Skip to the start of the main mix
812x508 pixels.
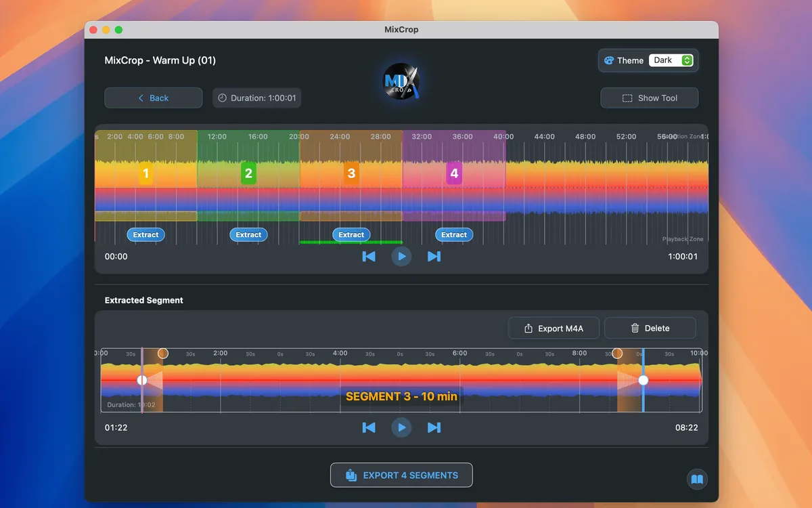click(x=369, y=256)
